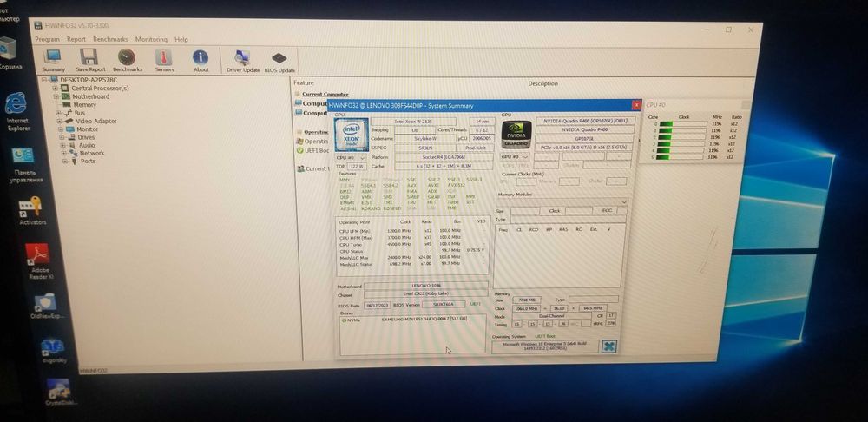Close the System Summary window with red X

coord(636,105)
